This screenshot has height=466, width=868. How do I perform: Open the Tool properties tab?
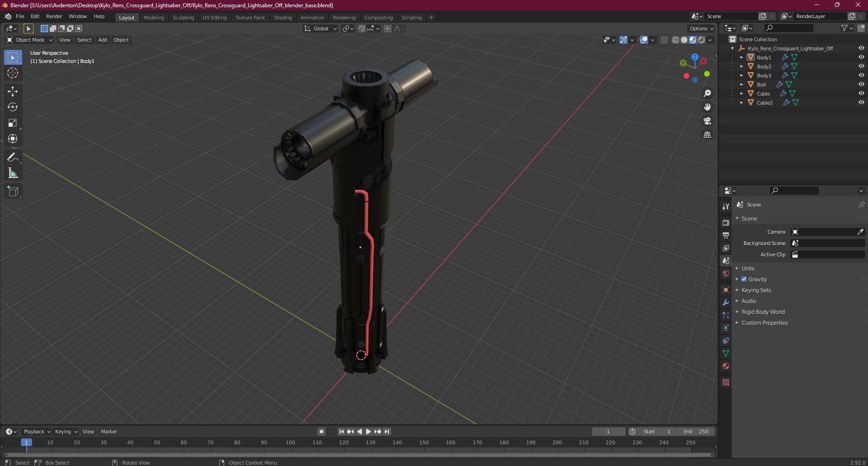coord(726,207)
